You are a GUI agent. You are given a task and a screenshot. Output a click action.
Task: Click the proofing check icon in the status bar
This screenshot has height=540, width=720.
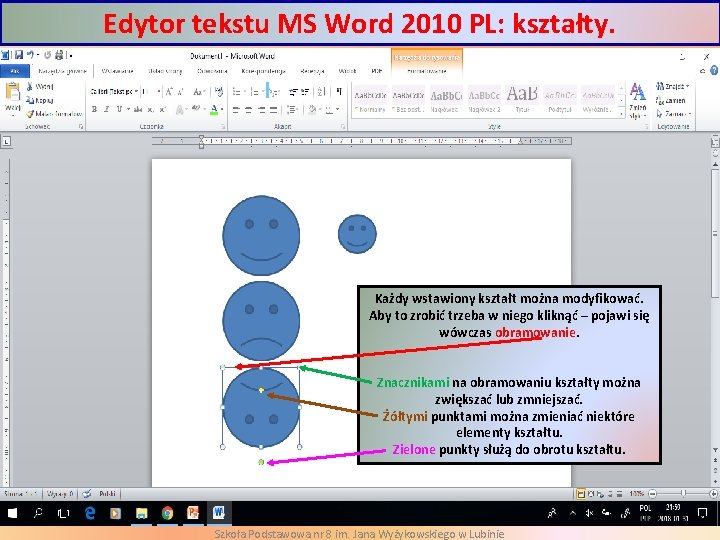(86, 494)
